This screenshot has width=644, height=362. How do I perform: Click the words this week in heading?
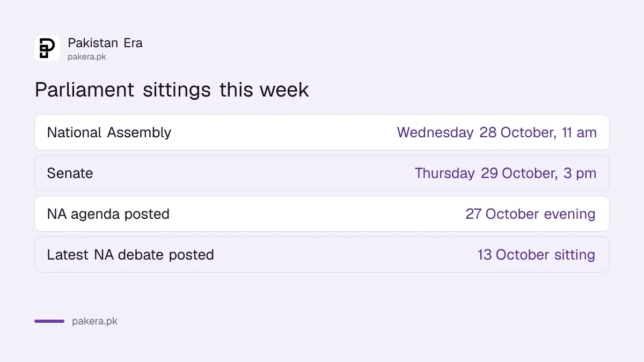pyautogui.click(x=264, y=90)
